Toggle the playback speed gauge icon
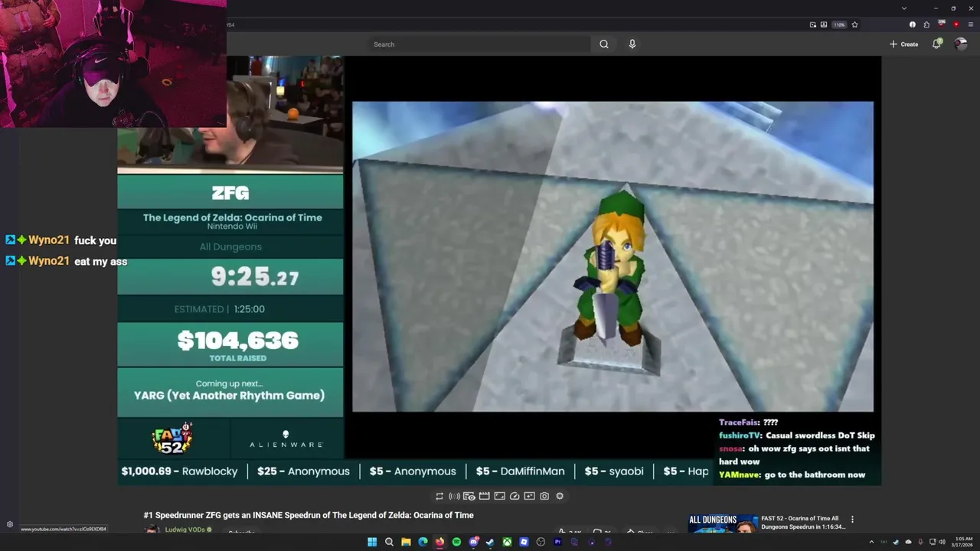Image resolution: width=980 pixels, height=551 pixels. pos(514,496)
